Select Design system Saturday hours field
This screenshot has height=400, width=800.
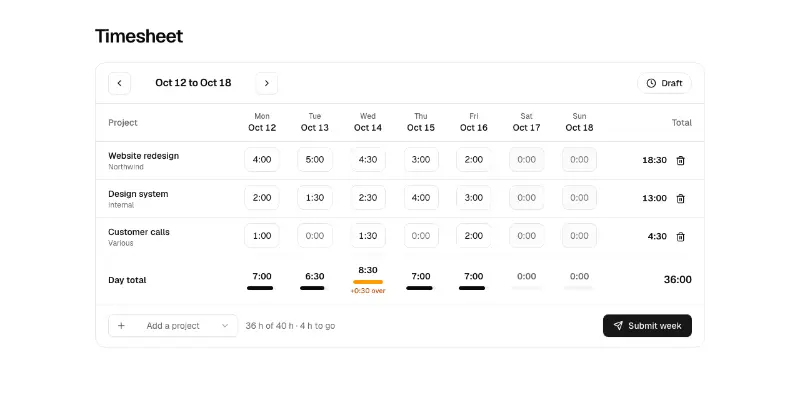click(527, 197)
